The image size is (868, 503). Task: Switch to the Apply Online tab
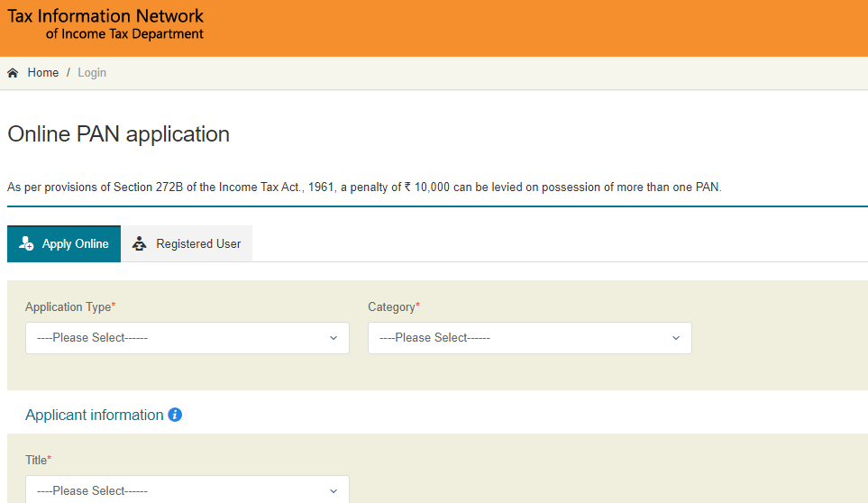click(64, 243)
